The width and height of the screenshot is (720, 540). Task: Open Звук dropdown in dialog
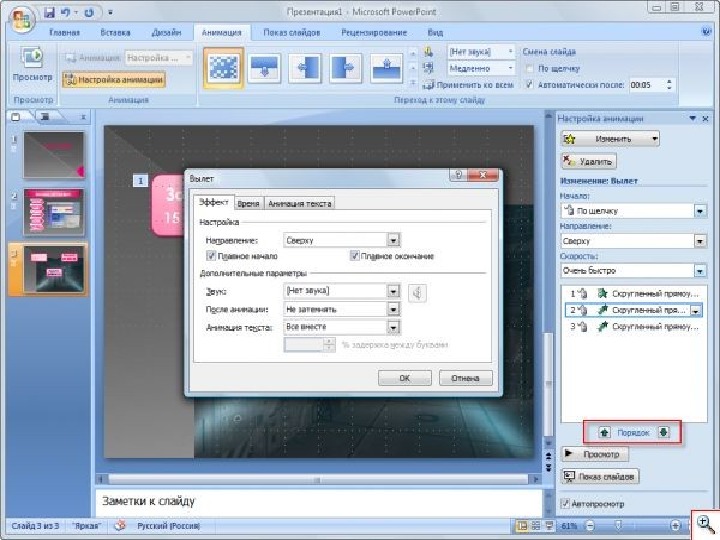[x=394, y=291]
